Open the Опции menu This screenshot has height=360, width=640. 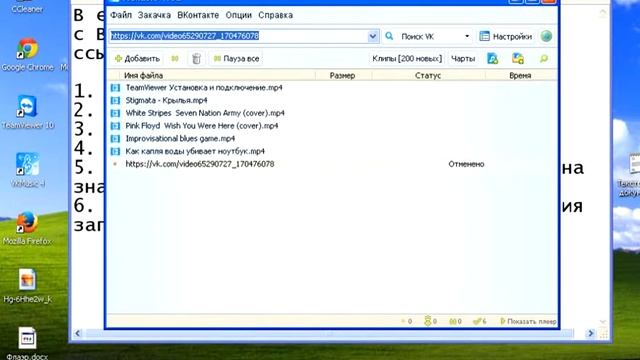click(239, 15)
